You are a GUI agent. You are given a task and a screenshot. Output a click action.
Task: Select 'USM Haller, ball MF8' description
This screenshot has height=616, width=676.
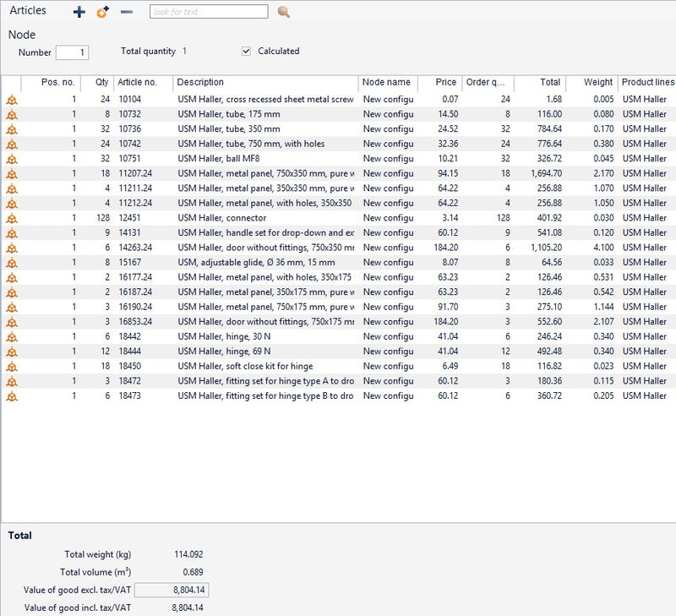pos(219,158)
